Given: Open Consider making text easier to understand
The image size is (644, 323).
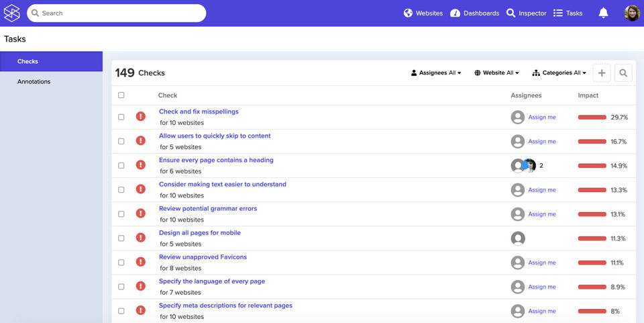Looking at the screenshot, I should point(223,184).
